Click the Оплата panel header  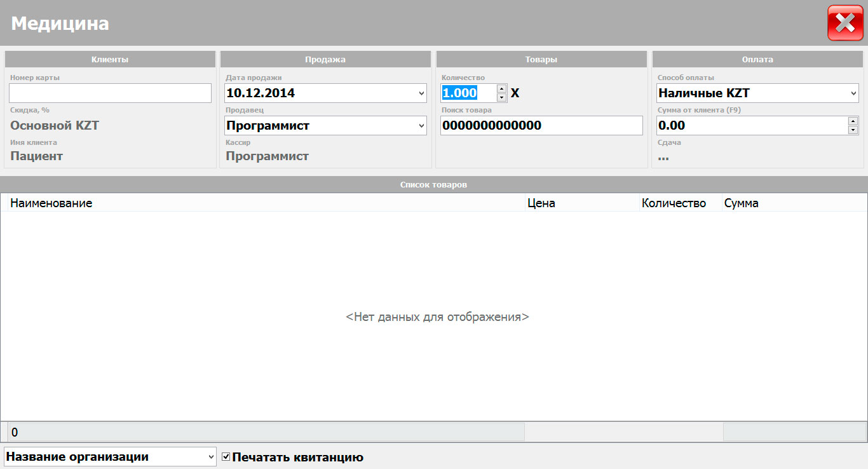point(757,59)
